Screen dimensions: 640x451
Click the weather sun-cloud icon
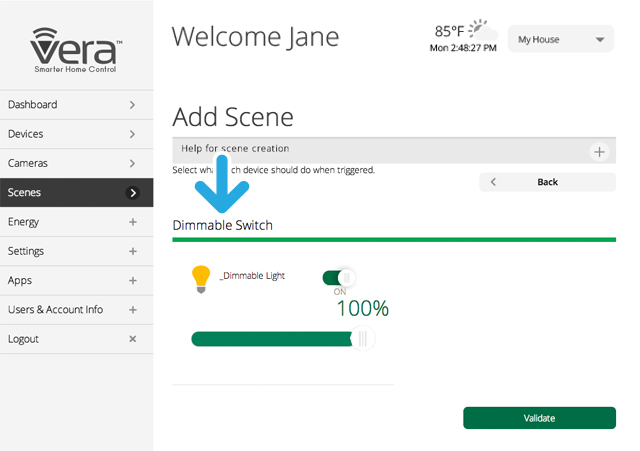(483, 29)
